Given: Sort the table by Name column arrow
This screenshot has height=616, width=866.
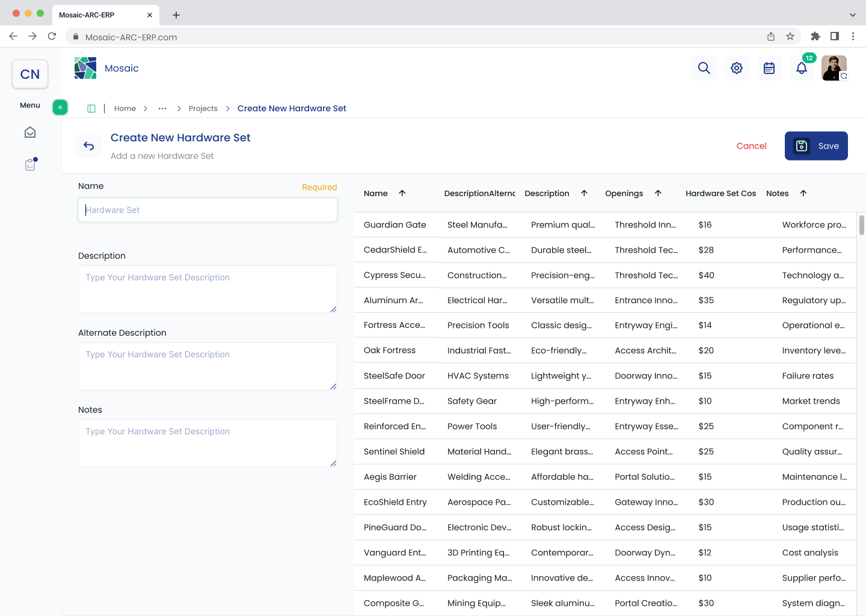Looking at the screenshot, I should click(402, 193).
